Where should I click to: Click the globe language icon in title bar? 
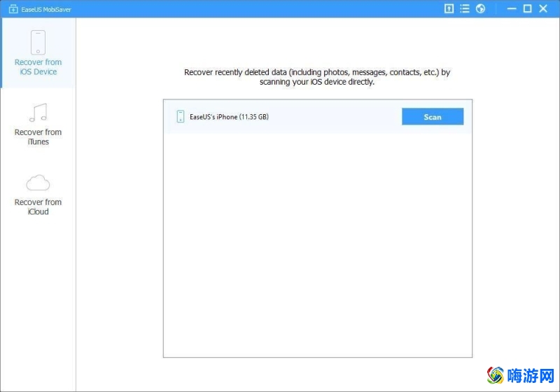pos(480,8)
